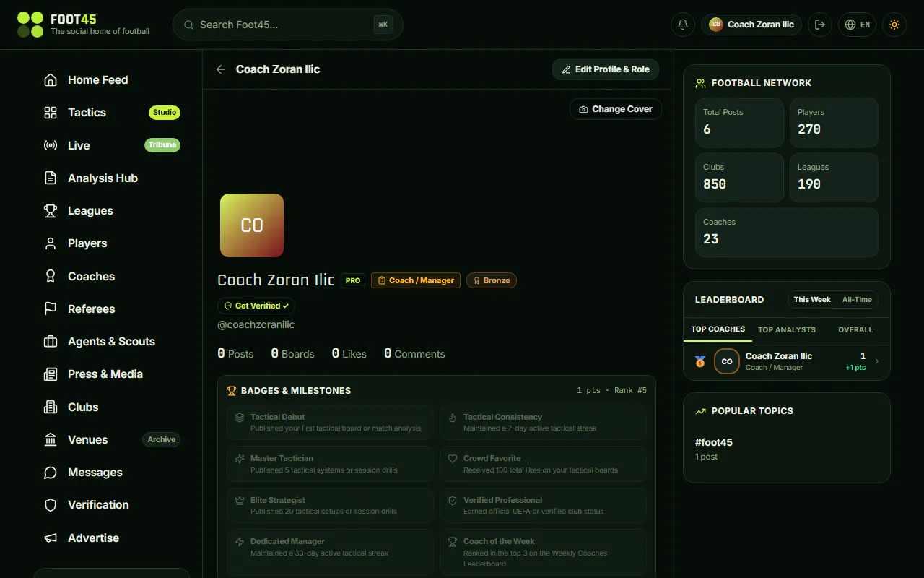Screen dimensions: 924x578
Task: Click the CO profile avatar
Action: [x=252, y=225]
